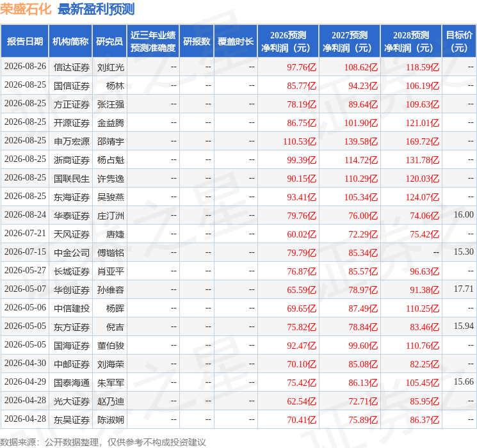Click 东方证券 institution cell
Screen dimensions: 477x448
(x=72, y=327)
